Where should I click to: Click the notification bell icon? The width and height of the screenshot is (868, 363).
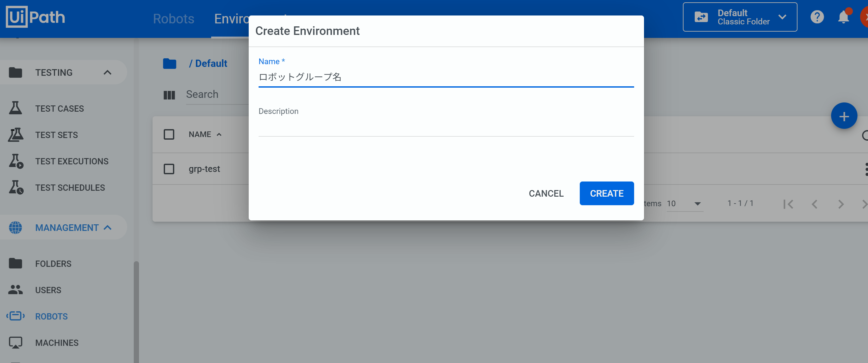pos(843,17)
